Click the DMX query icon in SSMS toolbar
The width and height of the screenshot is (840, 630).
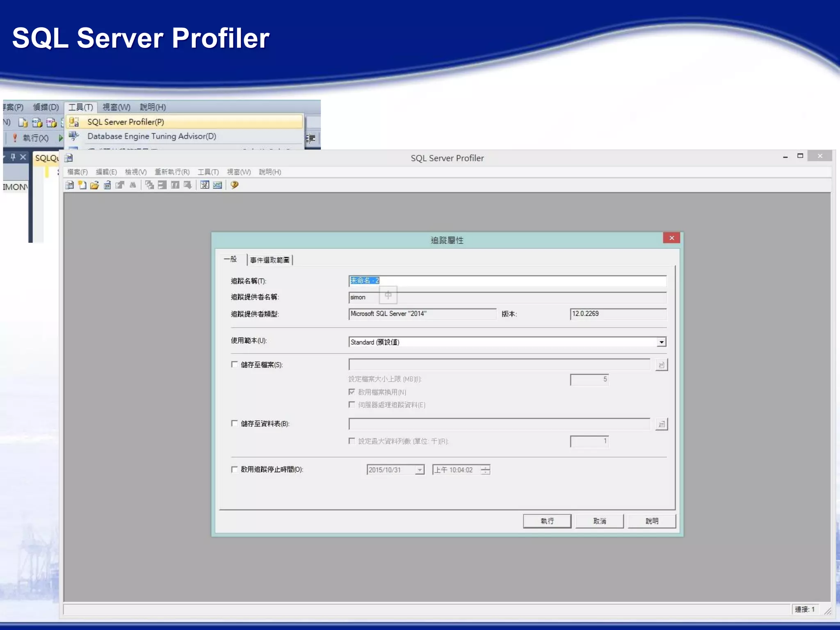pos(51,122)
